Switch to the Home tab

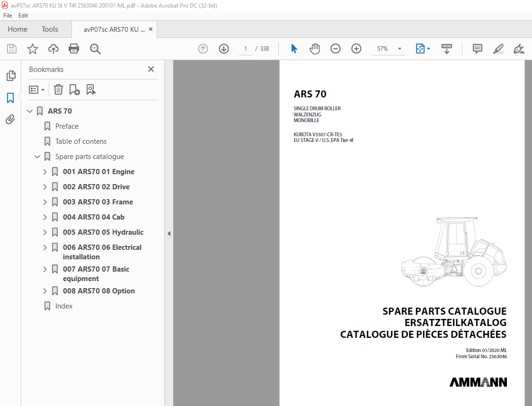18,29
